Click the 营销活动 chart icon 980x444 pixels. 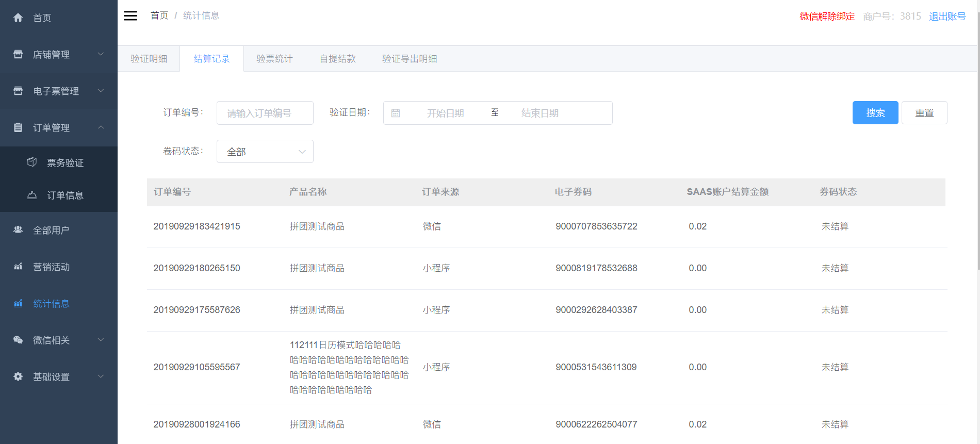[18, 267]
